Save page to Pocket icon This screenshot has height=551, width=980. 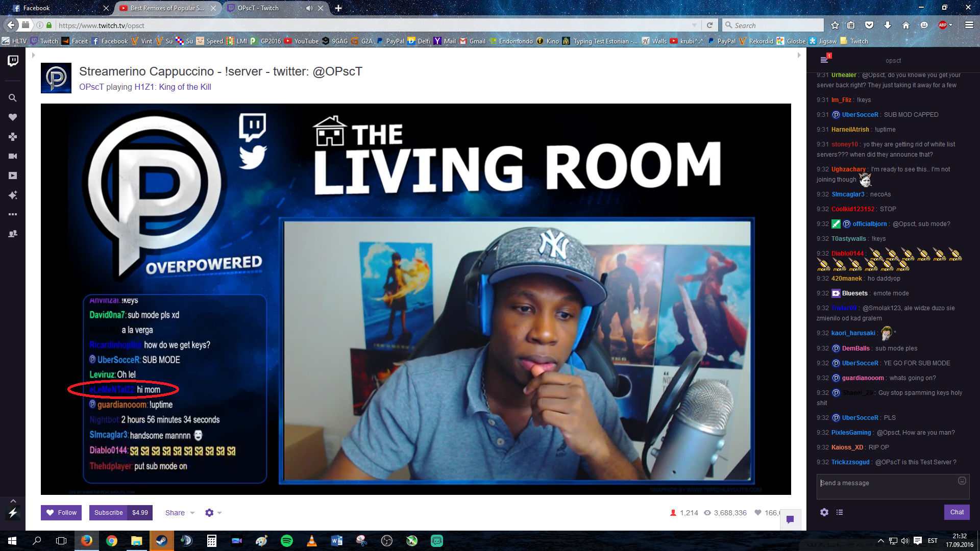869,26
